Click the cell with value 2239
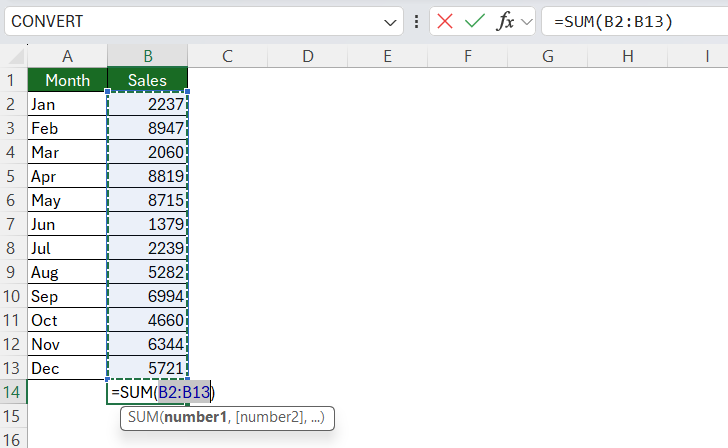This screenshot has width=728, height=448. (x=148, y=248)
